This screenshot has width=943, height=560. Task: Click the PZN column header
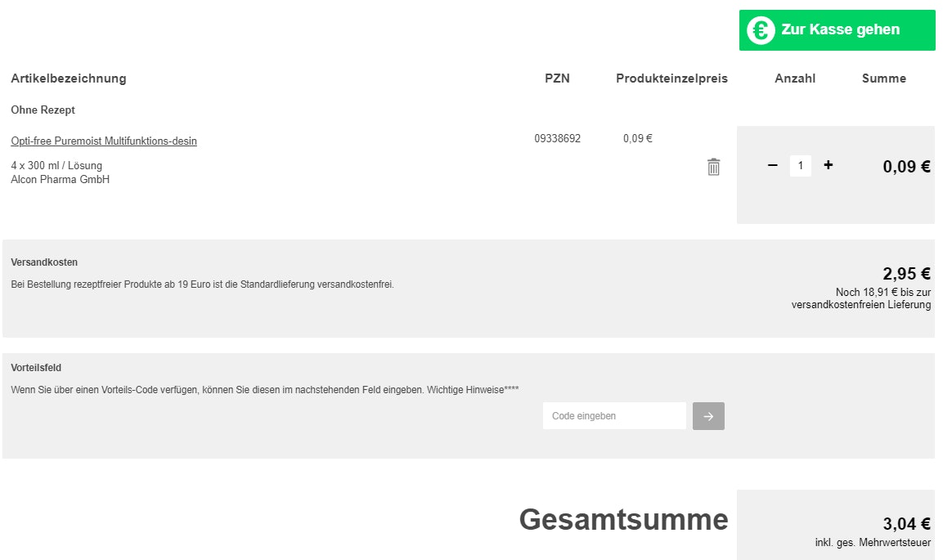557,78
